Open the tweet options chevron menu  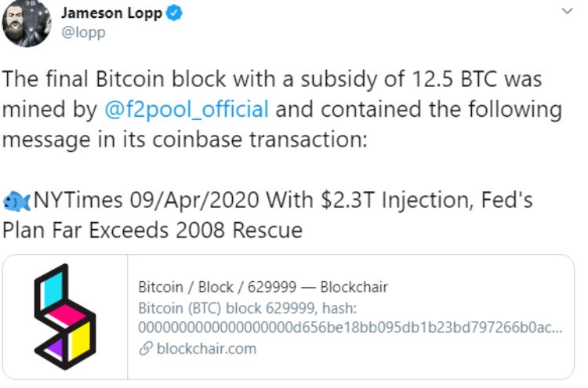tap(568, 12)
